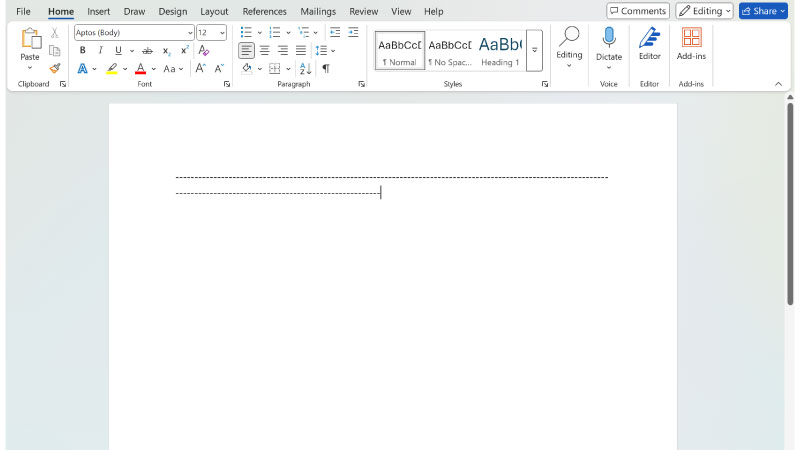
Task: Click the Copy icon
Action: click(55, 51)
